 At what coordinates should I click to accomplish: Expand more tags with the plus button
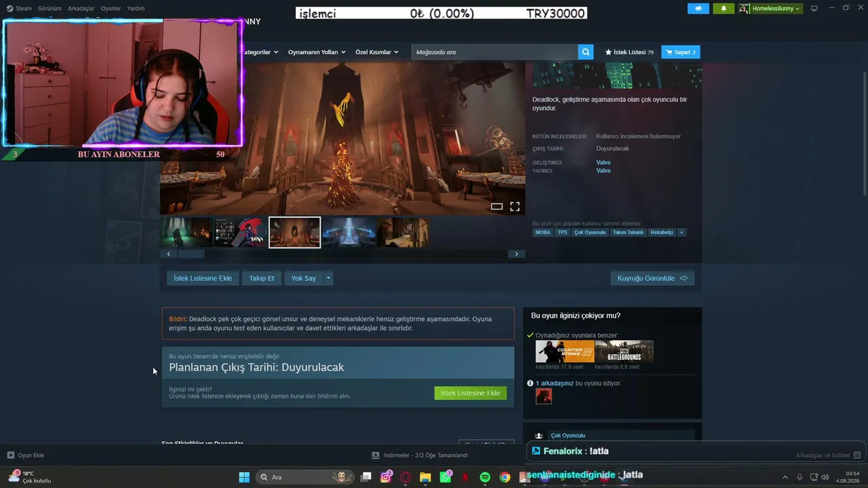[682, 232]
